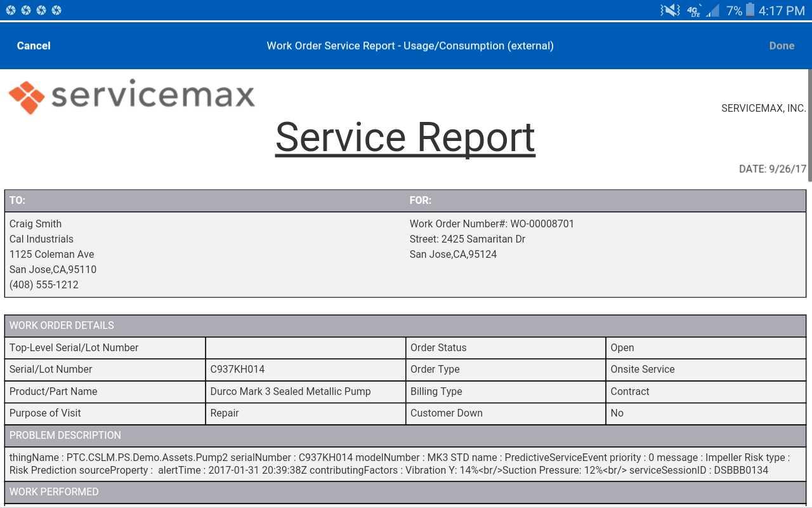
Task: Tap the cellular signal strength icon
Action: click(x=713, y=10)
